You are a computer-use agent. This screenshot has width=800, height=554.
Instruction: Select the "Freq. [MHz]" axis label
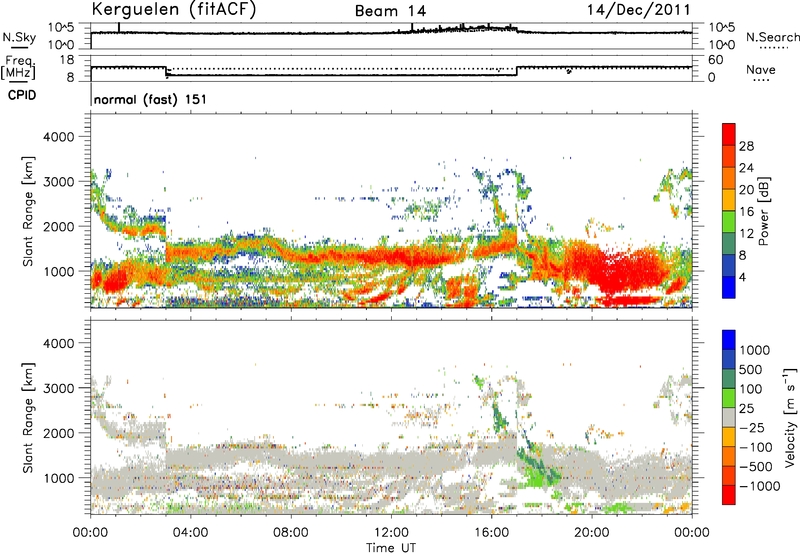tap(18, 68)
